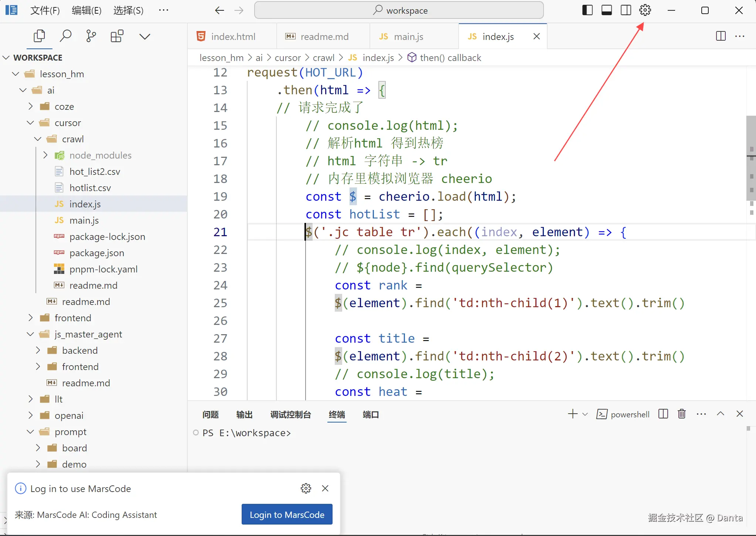Switch to the main.js tab
756x536 pixels.
pos(408,37)
